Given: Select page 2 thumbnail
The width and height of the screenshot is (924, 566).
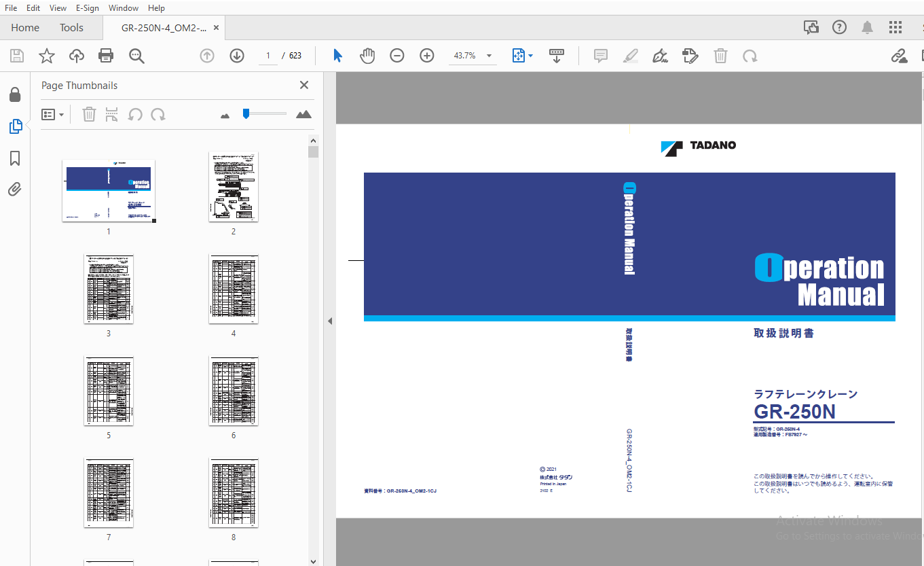Looking at the screenshot, I should (234, 186).
